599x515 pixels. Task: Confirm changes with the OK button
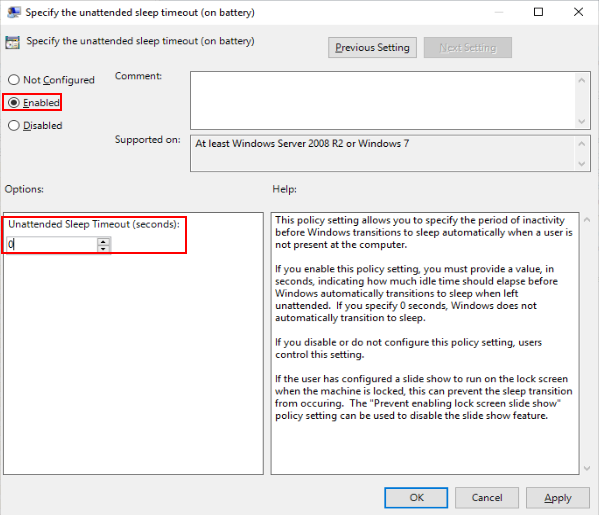[416, 497]
